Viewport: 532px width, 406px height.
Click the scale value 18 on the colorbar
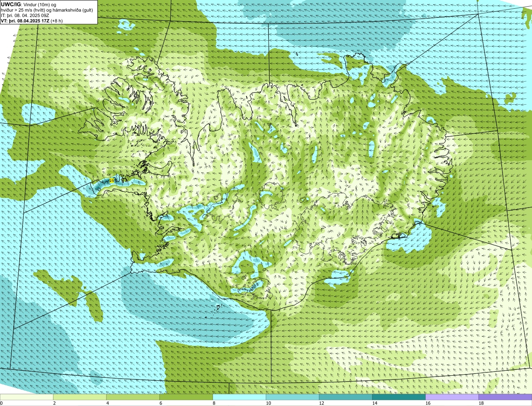[x=481, y=403]
